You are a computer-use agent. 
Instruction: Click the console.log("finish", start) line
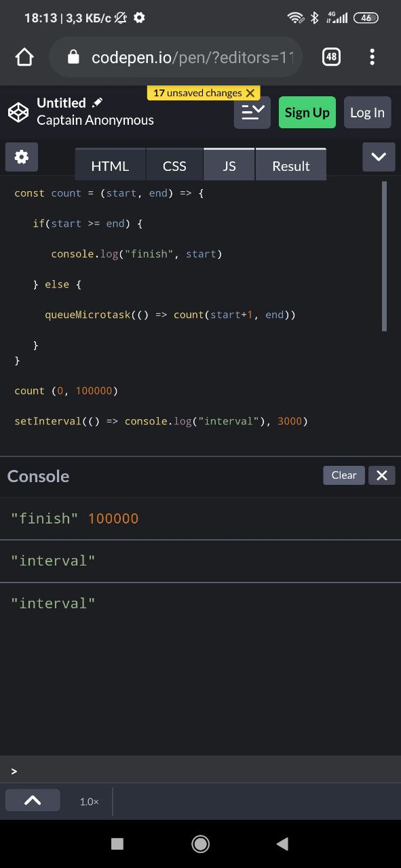[x=136, y=254]
